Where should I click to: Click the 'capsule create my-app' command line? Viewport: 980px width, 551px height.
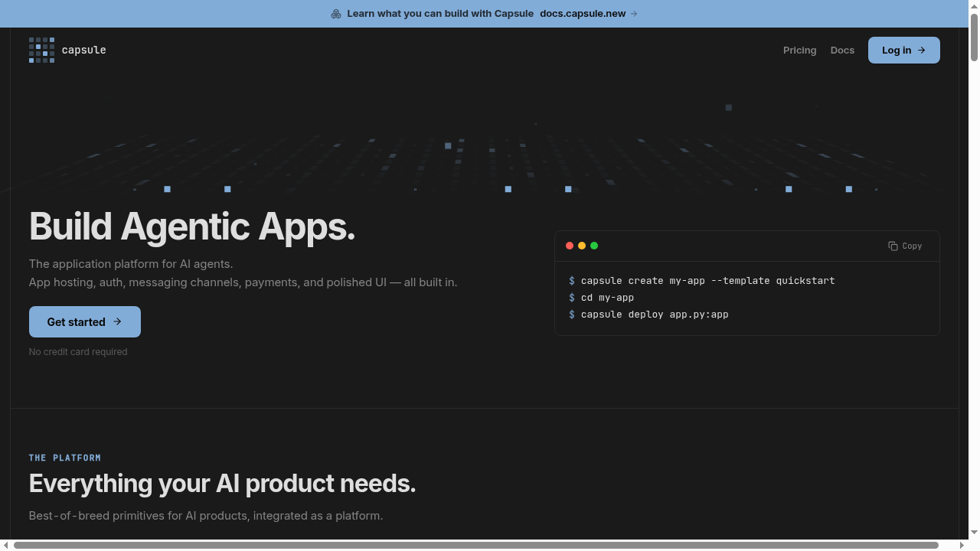pyautogui.click(x=702, y=281)
